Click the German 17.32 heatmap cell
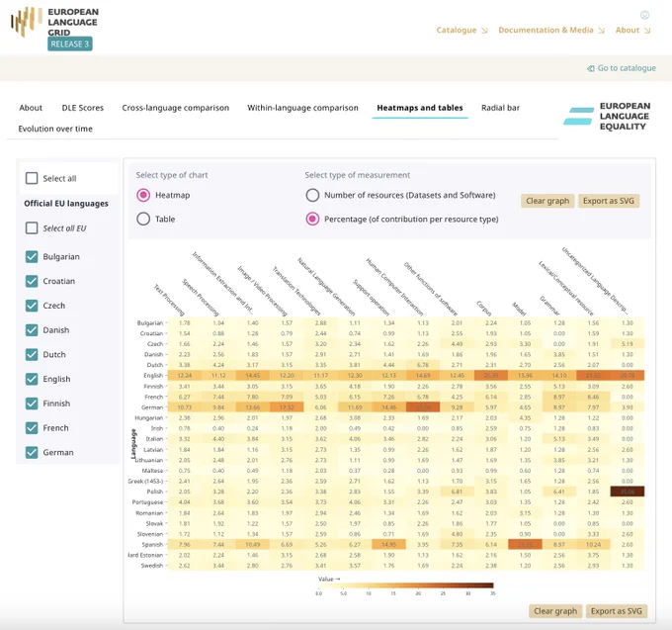The height and width of the screenshot is (630, 672). pyautogui.click(x=287, y=407)
